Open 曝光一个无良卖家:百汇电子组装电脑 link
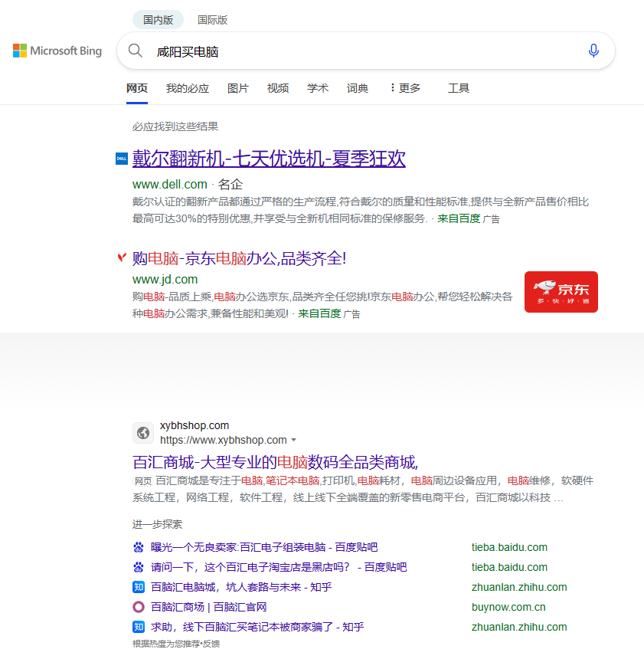Screen dimensions: 644x659 [264, 547]
